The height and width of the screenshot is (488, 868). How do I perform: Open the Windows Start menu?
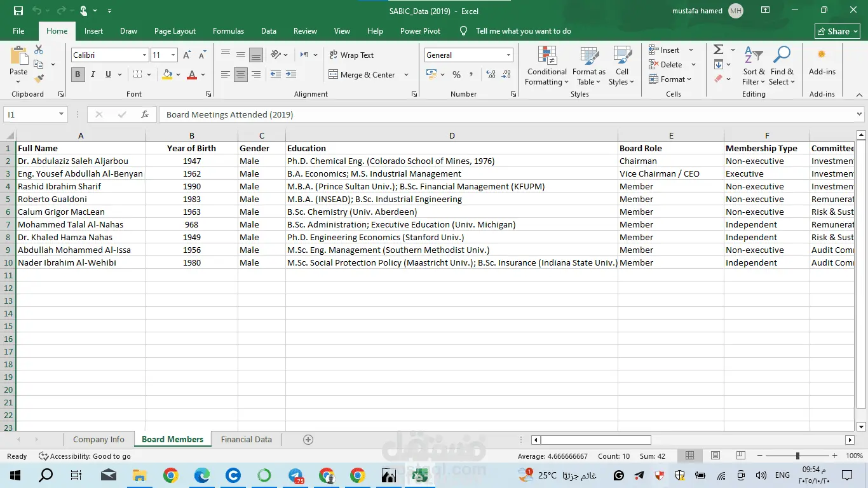point(15,475)
